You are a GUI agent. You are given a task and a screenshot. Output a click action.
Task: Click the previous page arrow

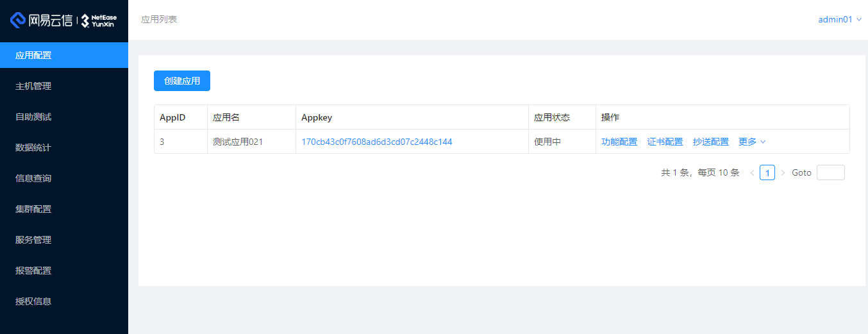pos(752,172)
